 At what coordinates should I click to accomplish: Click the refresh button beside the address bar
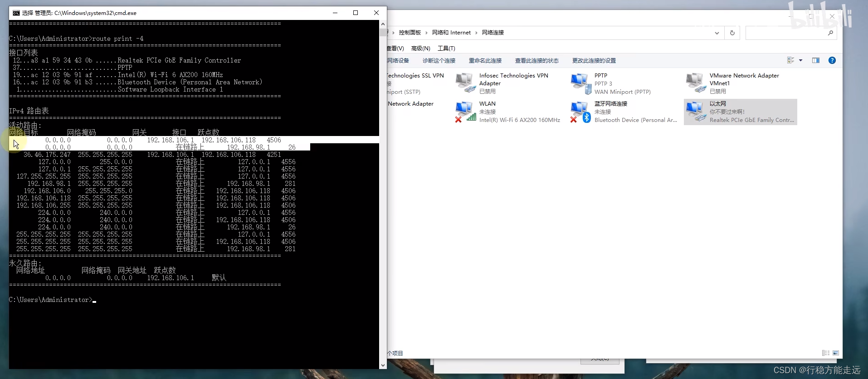pyautogui.click(x=732, y=33)
